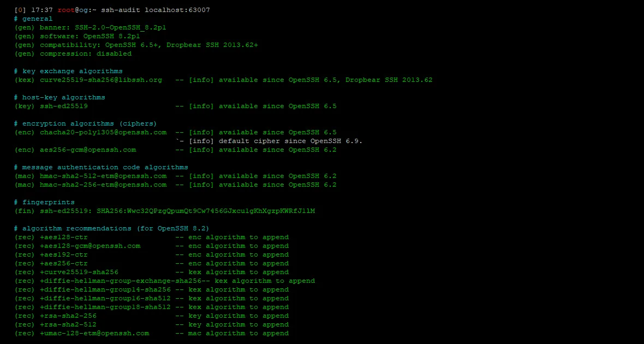Click the 'root@og:~' prompt text
644x344 pixels.
[77, 10]
